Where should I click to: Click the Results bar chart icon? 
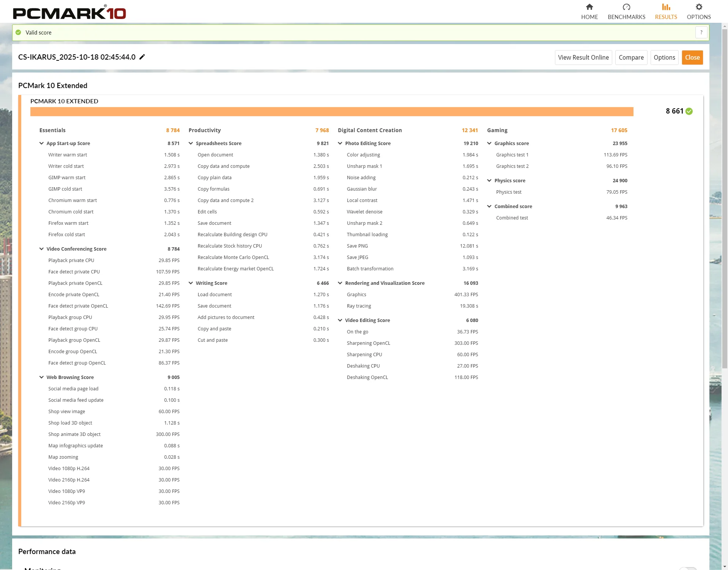point(666,7)
